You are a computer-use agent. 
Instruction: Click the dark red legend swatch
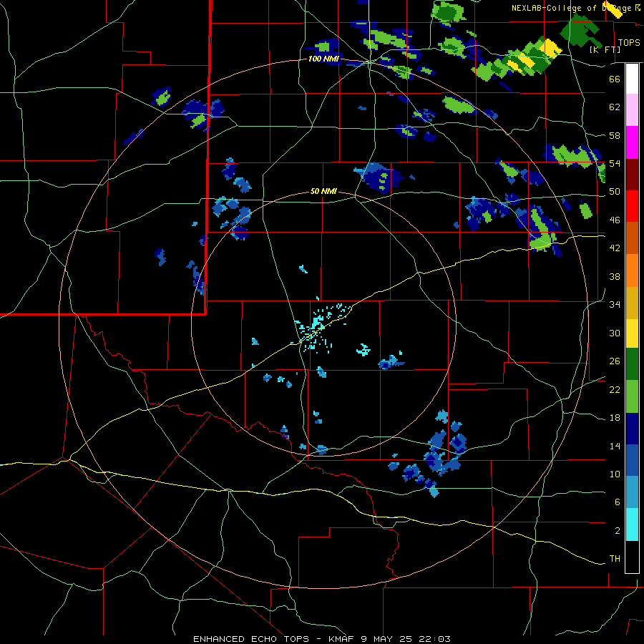[x=632, y=175]
